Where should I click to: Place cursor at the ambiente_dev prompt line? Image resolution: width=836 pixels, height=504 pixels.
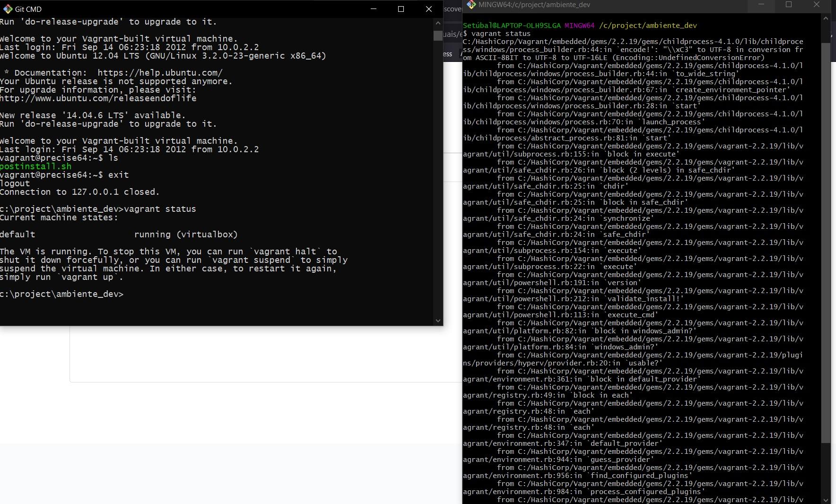point(62,294)
